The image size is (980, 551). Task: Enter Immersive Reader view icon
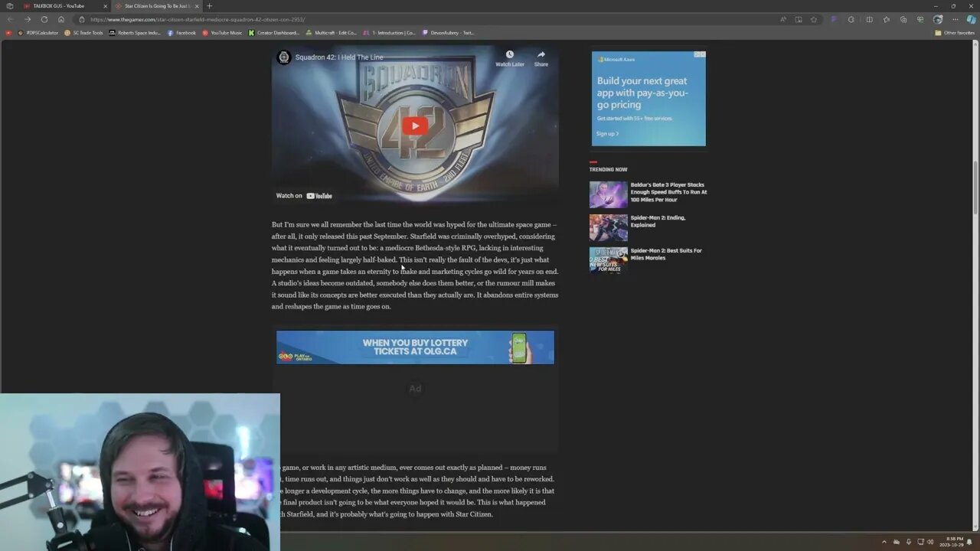click(x=799, y=19)
